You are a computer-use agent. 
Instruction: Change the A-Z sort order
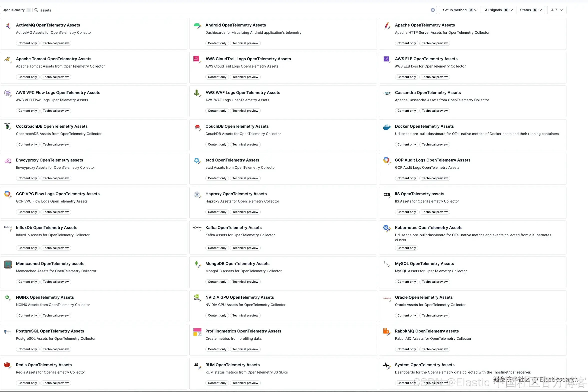pyautogui.click(x=557, y=10)
